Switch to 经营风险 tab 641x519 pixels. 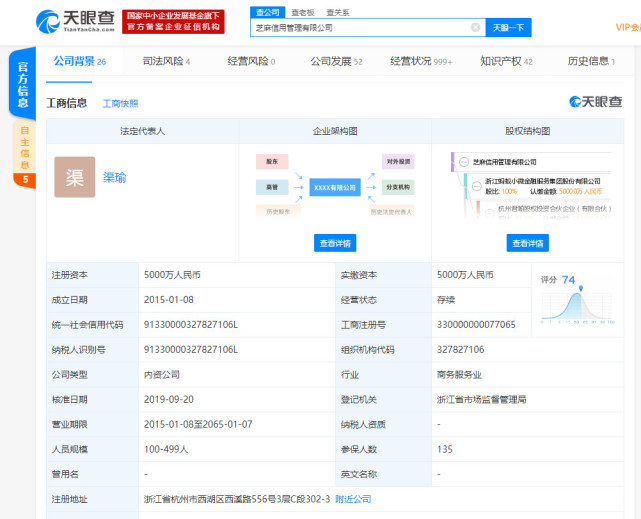pos(251,62)
